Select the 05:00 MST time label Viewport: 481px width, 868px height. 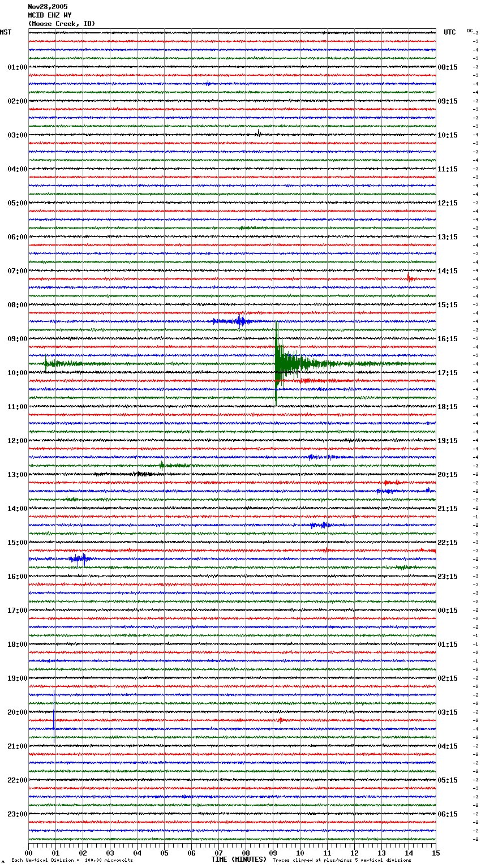[18, 203]
